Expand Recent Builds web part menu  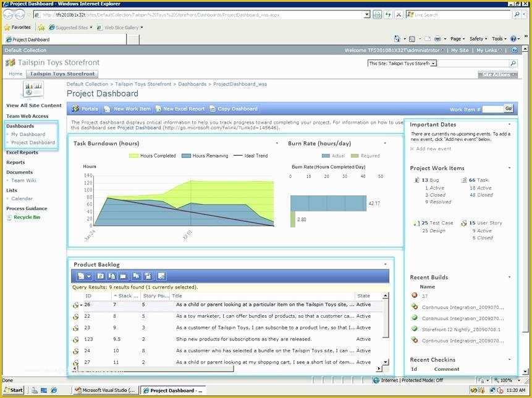click(510, 277)
